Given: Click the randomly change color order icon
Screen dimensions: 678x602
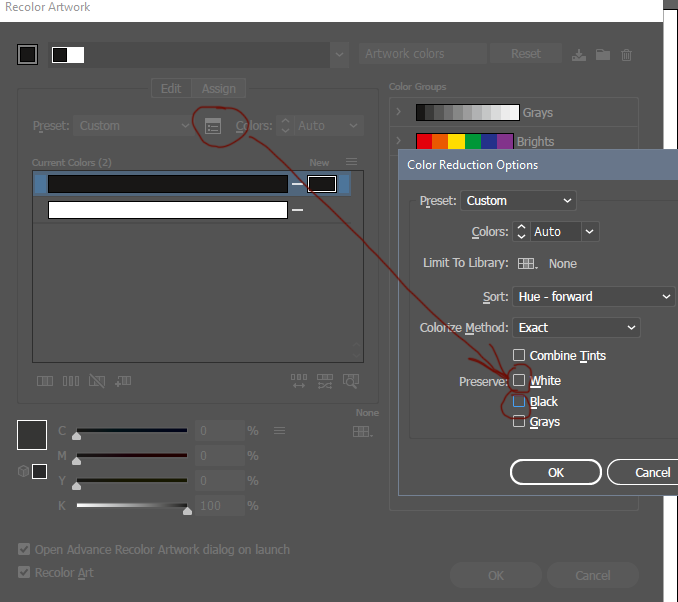Looking at the screenshot, I should [x=299, y=381].
